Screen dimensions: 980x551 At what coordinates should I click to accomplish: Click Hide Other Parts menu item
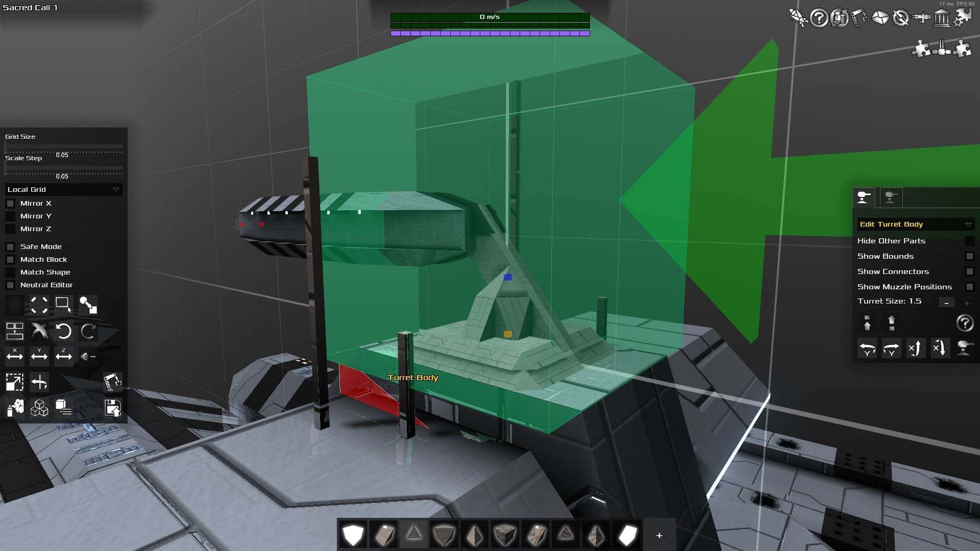[891, 241]
